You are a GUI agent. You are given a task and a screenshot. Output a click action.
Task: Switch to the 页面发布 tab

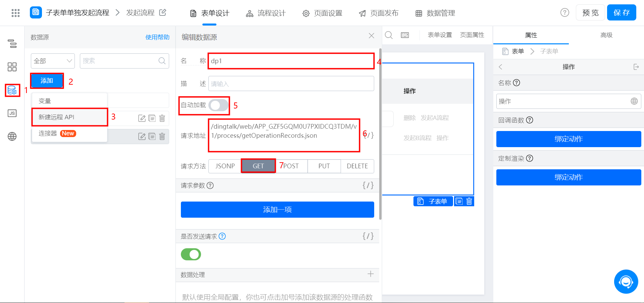379,13
